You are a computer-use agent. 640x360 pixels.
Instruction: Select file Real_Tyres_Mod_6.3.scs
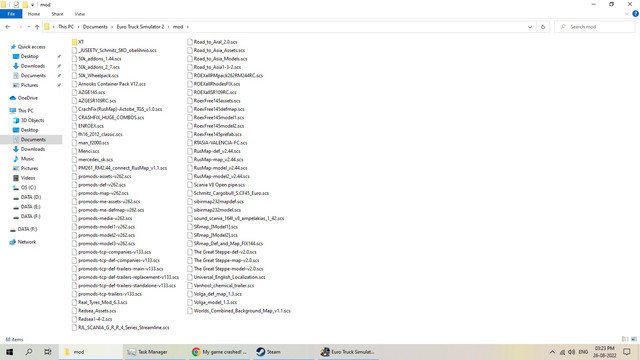tap(100, 302)
